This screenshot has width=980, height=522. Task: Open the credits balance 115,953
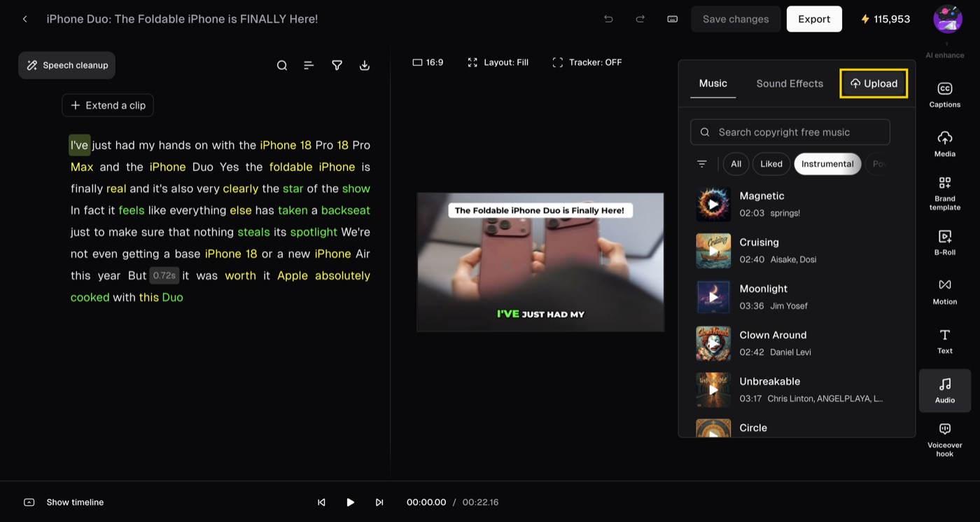885,19
